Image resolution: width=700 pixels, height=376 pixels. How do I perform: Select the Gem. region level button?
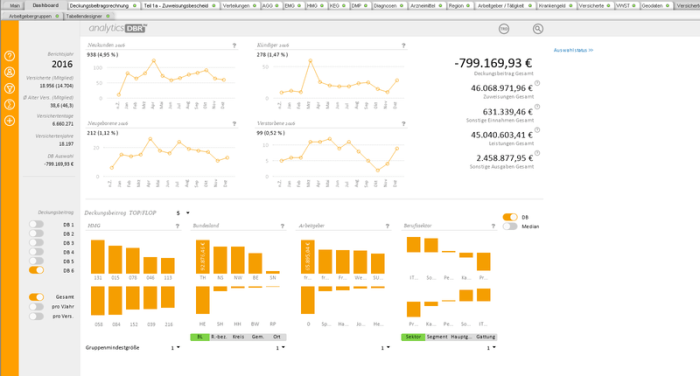[258, 337]
